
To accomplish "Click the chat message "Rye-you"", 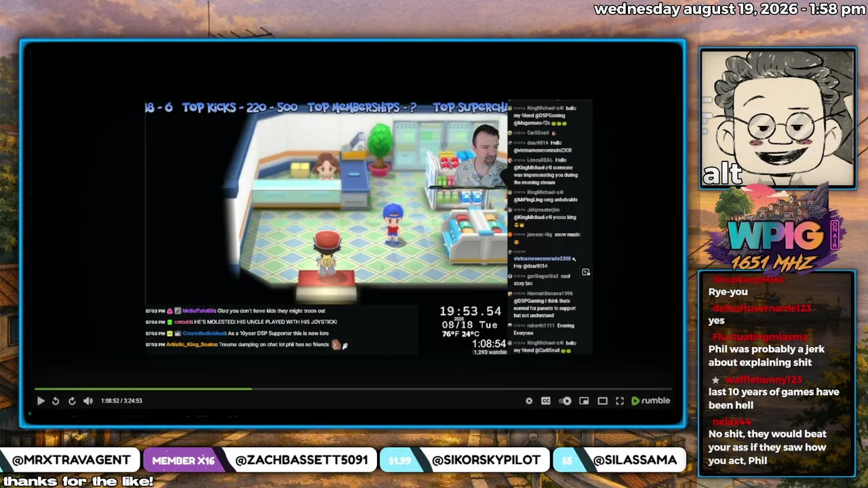I will pos(728,292).
